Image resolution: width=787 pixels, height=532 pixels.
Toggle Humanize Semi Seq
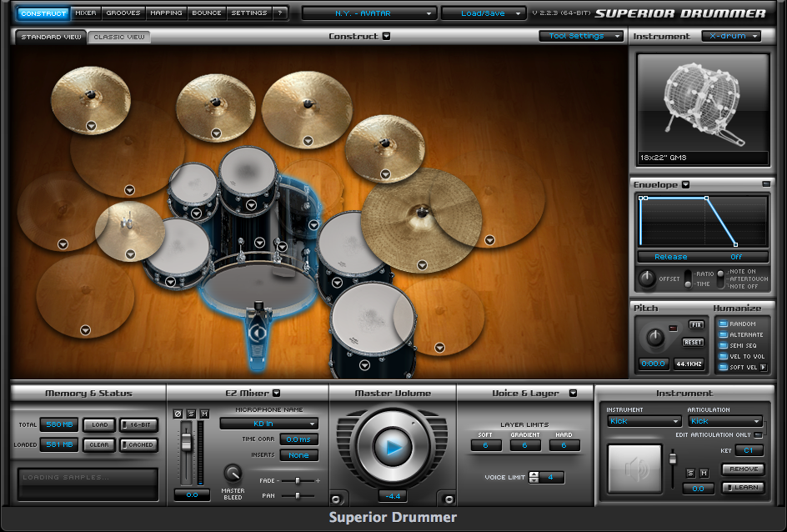[724, 346]
